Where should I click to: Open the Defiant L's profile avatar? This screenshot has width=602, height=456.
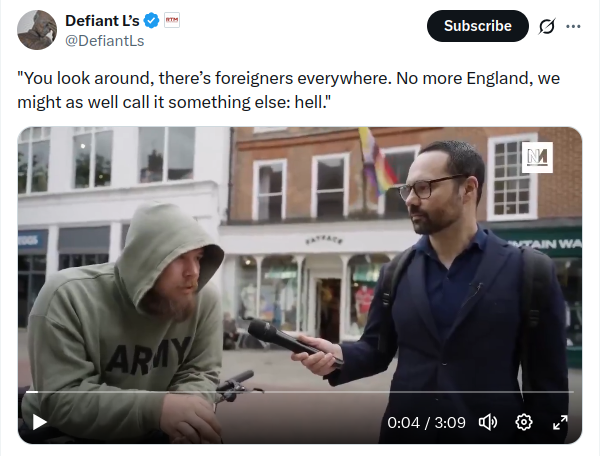[37, 30]
